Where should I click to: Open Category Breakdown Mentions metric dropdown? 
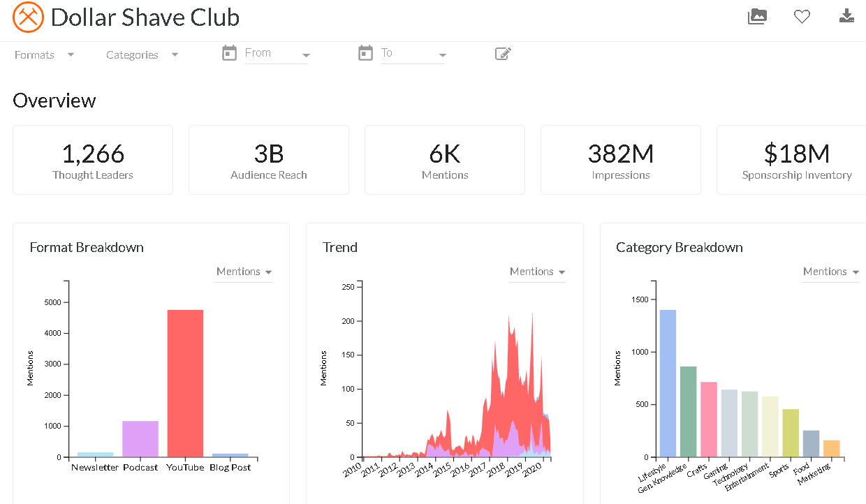(x=830, y=272)
